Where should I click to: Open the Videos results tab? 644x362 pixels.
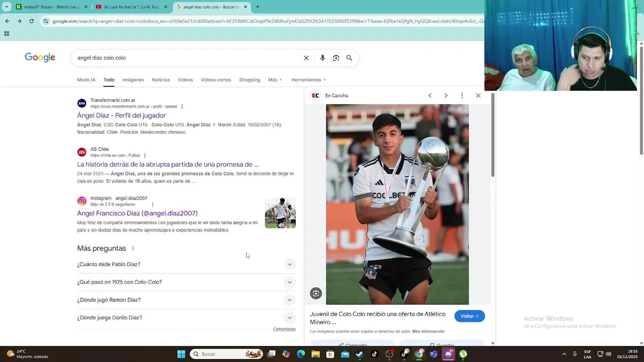tap(185, 80)
